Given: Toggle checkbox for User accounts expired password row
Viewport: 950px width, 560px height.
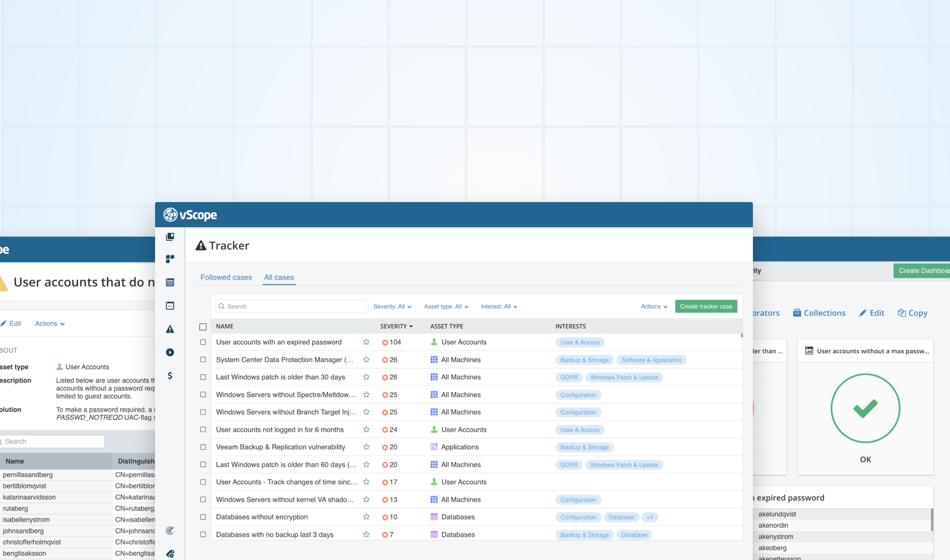Looking at the screenshot, I should (x=203, y=342).
